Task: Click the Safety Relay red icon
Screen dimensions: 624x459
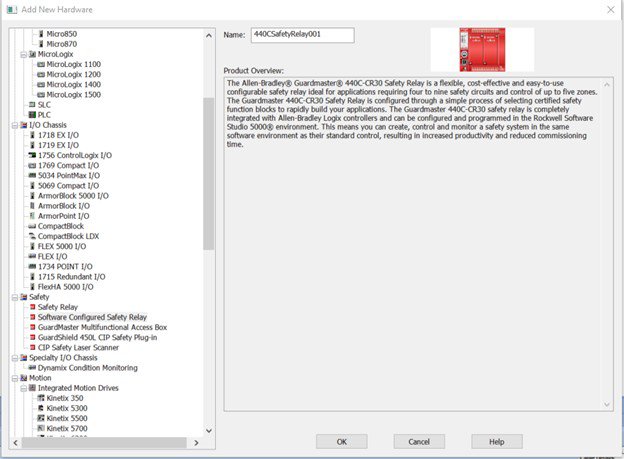Action: pyautogui.click(x=33, y=307)
